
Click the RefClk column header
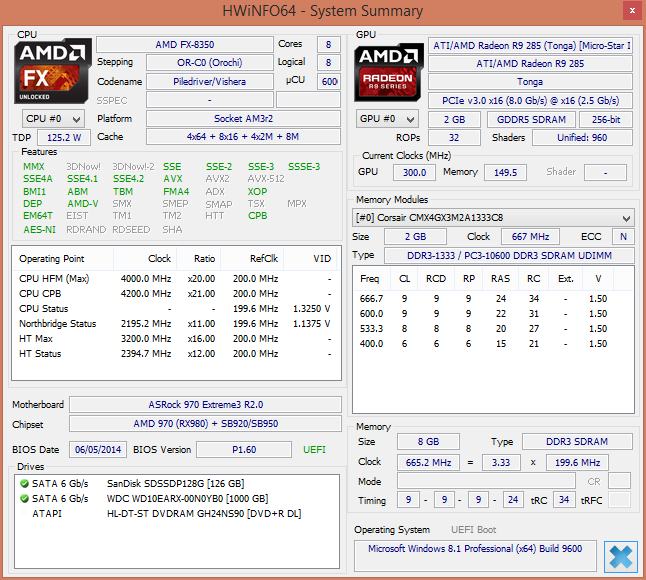pos(252,259)
